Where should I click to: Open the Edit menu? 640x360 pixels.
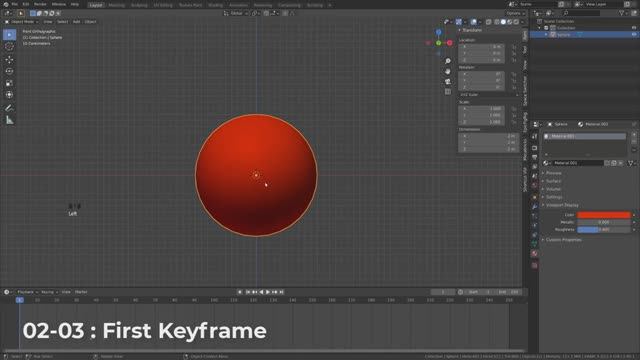[x=26, y=4]
